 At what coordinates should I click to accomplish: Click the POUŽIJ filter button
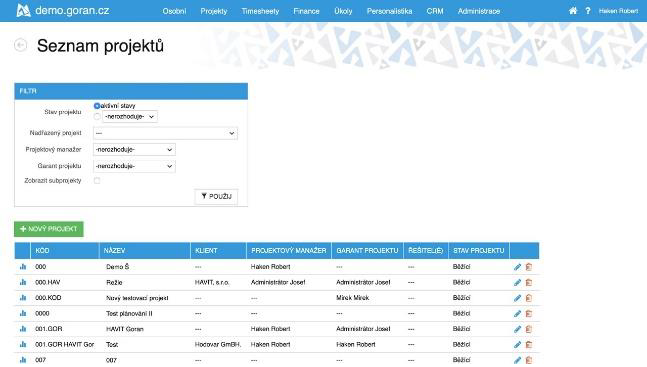pos(216,197)
